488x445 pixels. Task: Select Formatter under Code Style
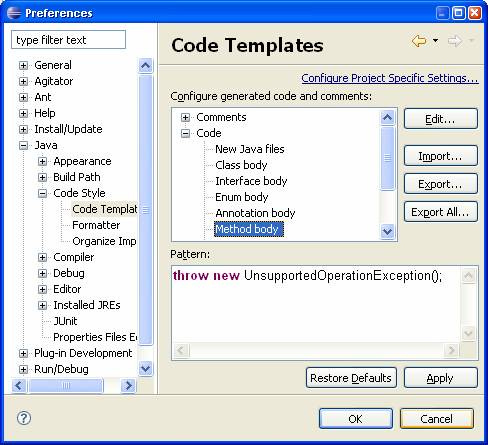[96, 225]
